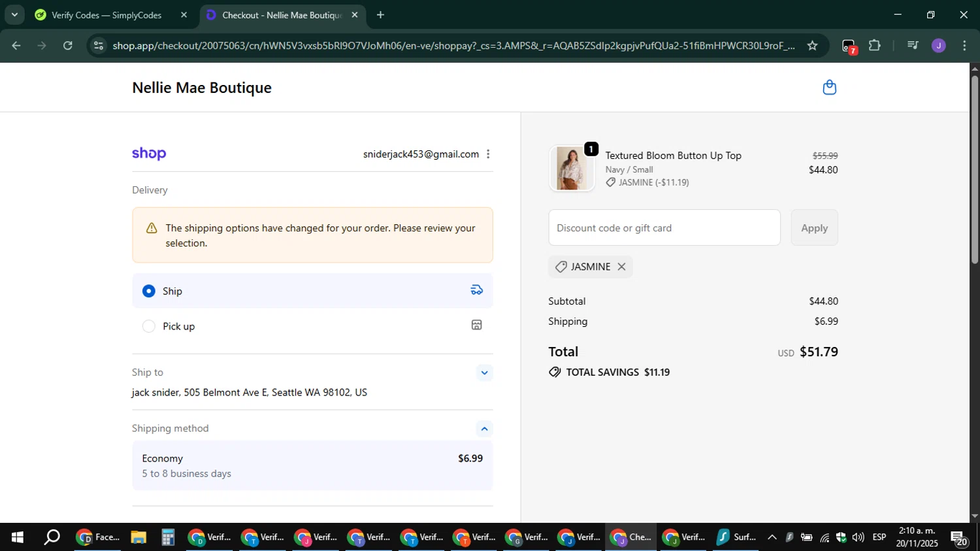
Task: Open the media control icon in toolbar
Action: (x=913, y=46)
